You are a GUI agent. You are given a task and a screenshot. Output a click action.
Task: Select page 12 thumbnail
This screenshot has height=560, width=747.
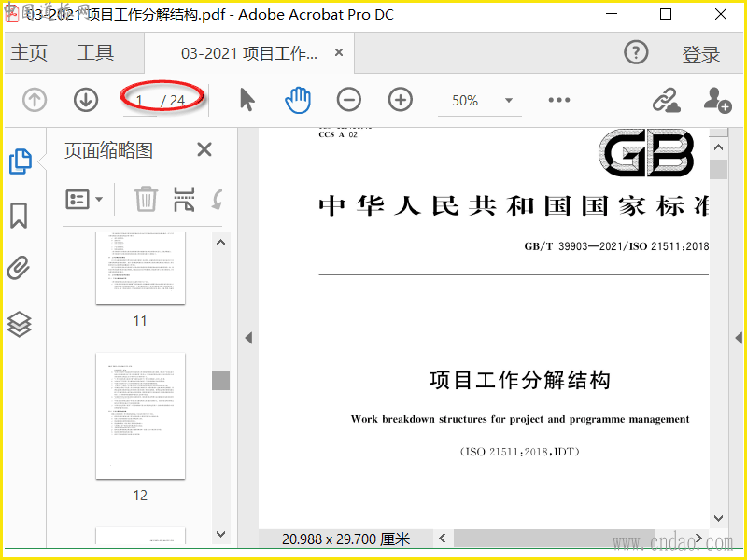click(140, 415)
